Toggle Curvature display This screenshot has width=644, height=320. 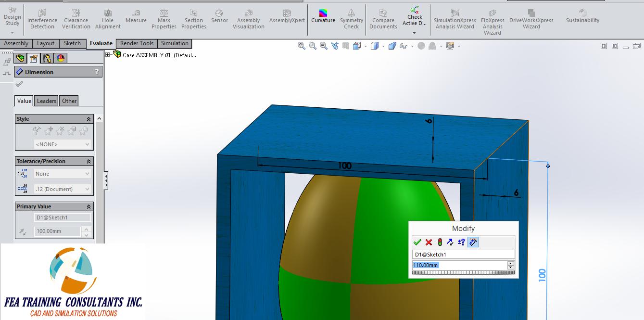[x=323, y=16]
